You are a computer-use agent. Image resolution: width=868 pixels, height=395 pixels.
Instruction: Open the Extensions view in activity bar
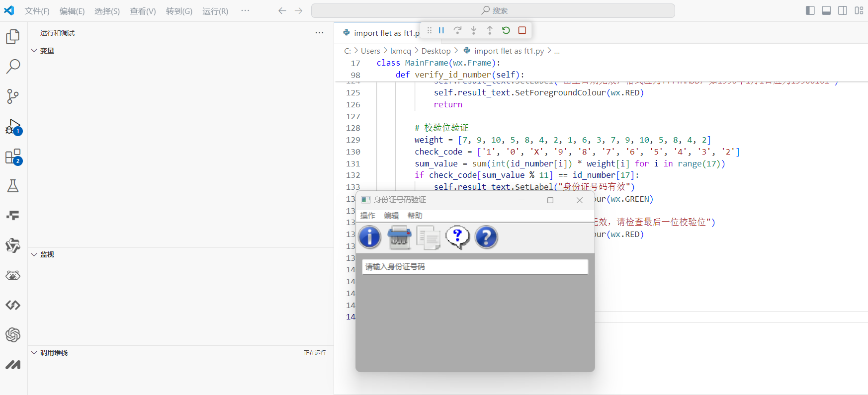(x=13, y=157)
